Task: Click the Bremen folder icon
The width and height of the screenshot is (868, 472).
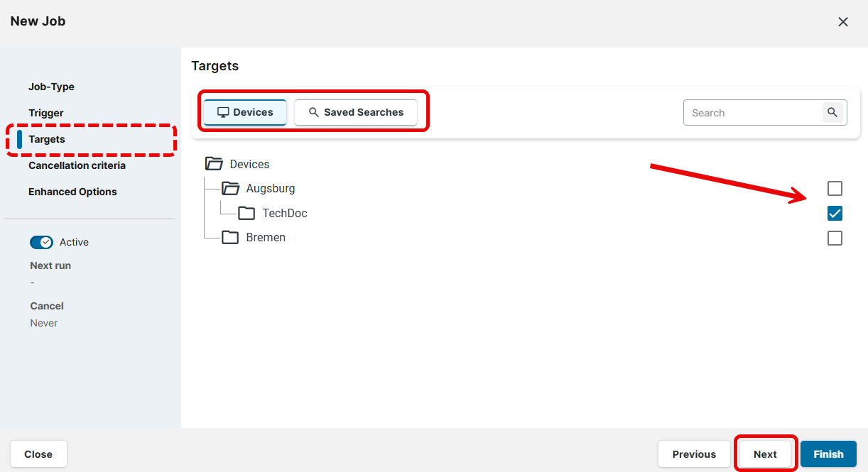Action: (x=230, y=237)
